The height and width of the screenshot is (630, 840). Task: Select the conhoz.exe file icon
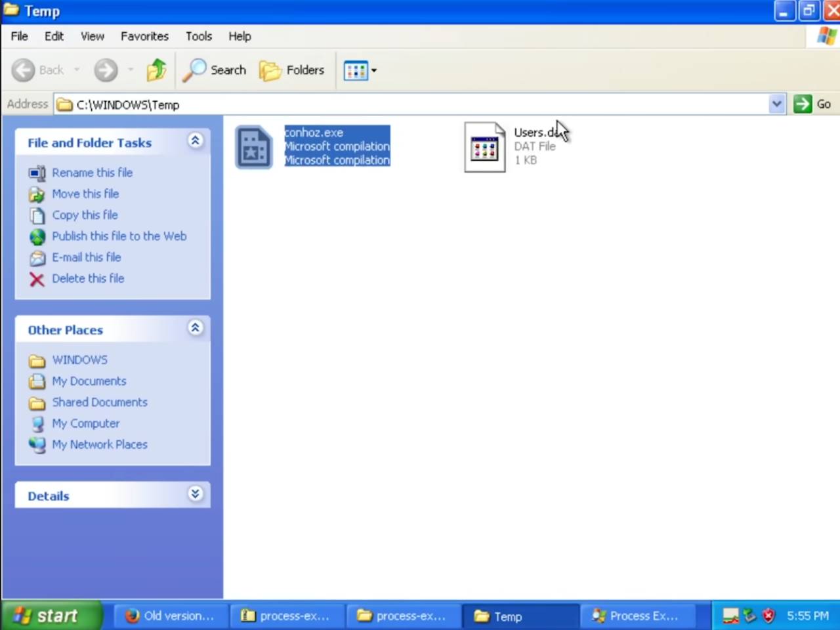click(x=254, y=147)
